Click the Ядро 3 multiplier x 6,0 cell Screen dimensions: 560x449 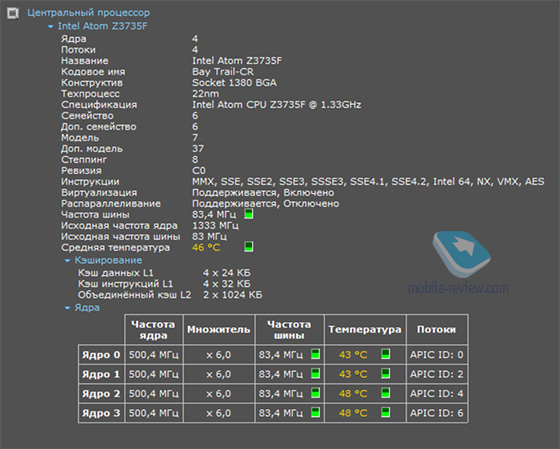tap(219, 413)
